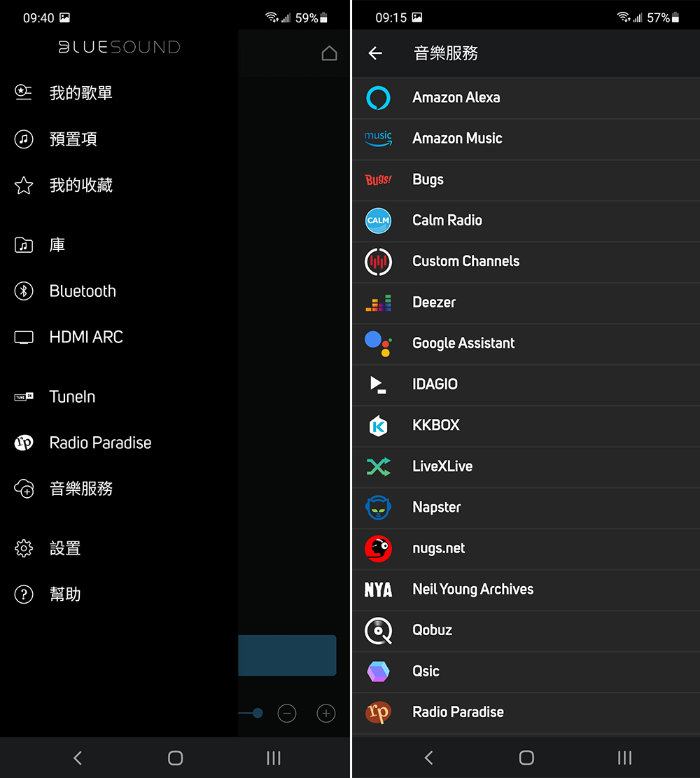
Task: Open recent apps on left phone
Action: click(274, 758)
